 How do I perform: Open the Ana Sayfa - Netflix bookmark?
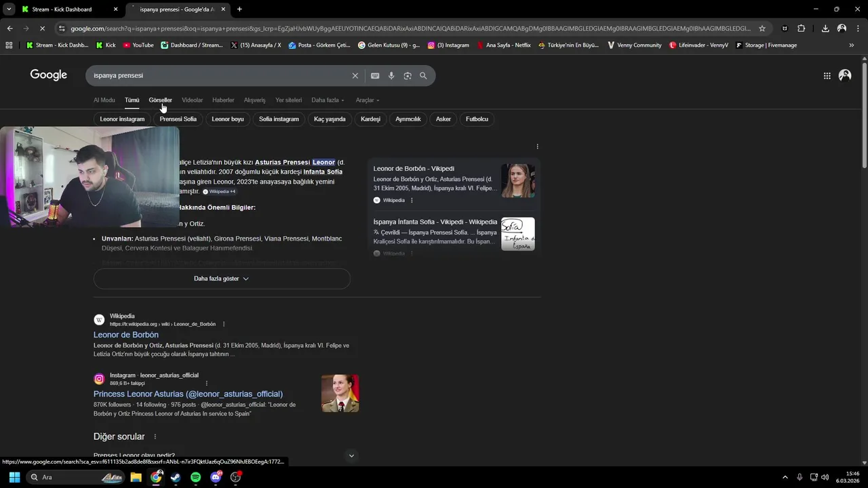(x=504, y=45)
